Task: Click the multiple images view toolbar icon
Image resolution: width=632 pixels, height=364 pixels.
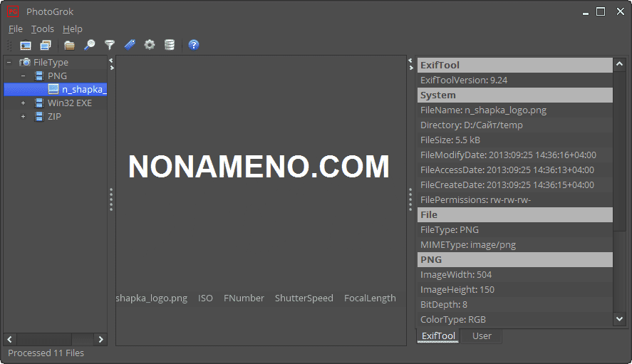Action: (46, 45)
